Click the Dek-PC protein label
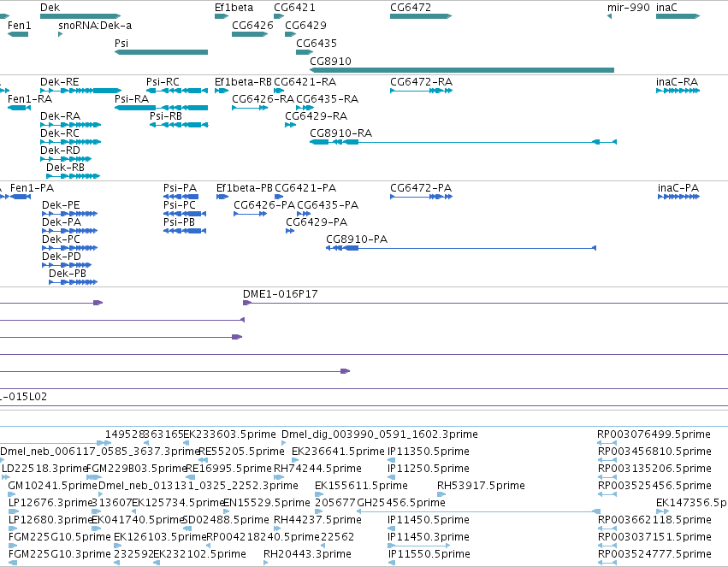728x567 pixels. pyautogui.click(x=61, y=239)
